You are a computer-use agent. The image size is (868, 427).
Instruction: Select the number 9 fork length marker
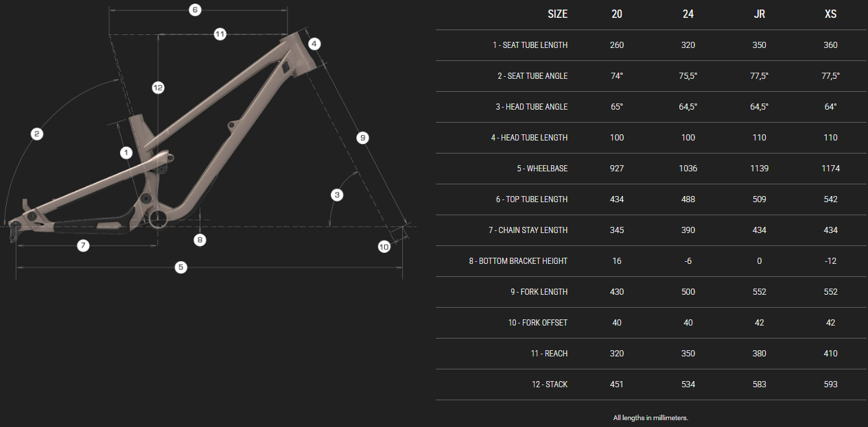tap(363, 138)
